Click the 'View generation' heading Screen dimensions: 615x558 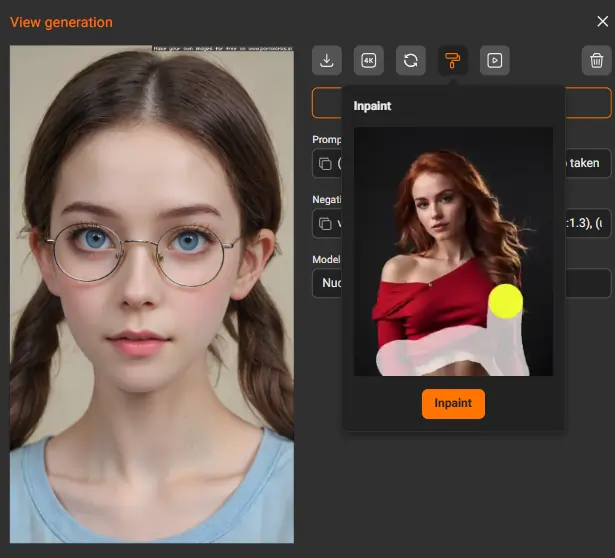[61, 22]
